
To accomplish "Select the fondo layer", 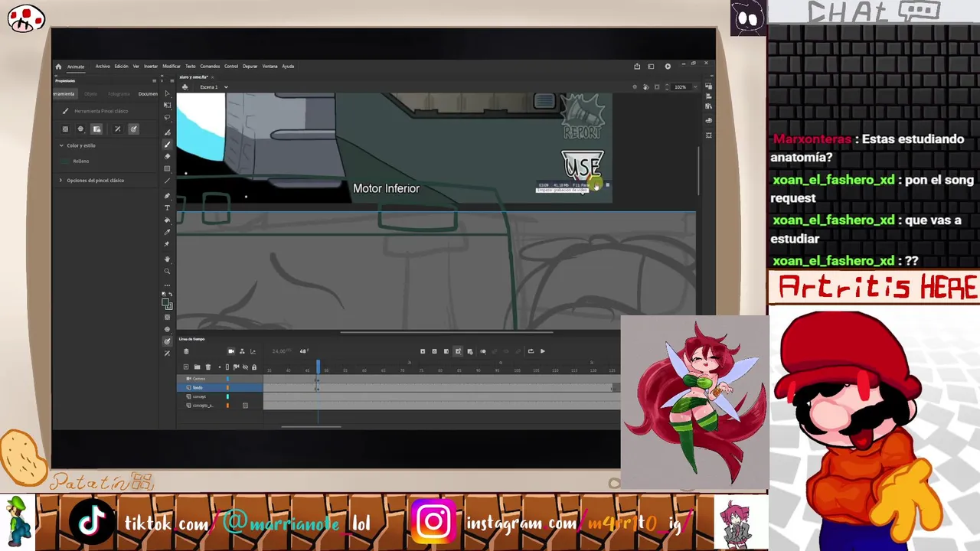I will point(220,388).
